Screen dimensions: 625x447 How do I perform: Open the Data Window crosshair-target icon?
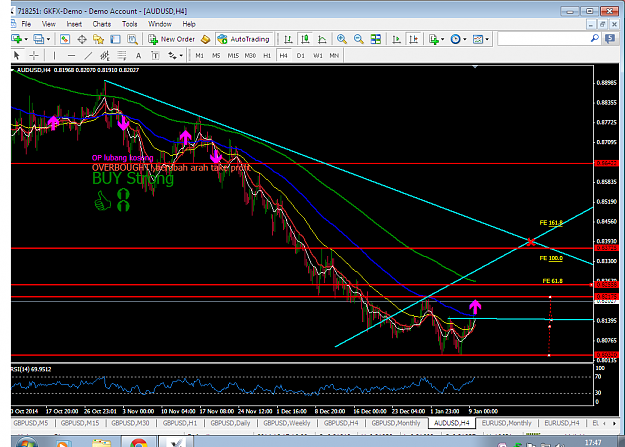[x=82, y=39]
